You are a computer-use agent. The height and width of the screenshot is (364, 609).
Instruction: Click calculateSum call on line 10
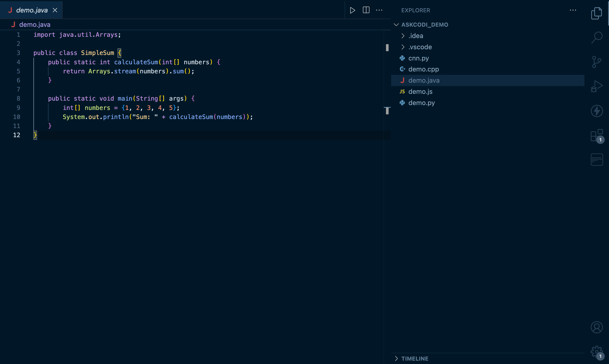(x=191, y=117)
